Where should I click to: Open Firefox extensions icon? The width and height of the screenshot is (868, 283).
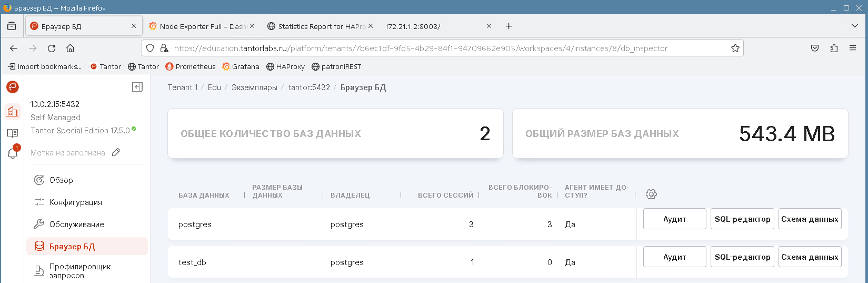click(834, 48)
